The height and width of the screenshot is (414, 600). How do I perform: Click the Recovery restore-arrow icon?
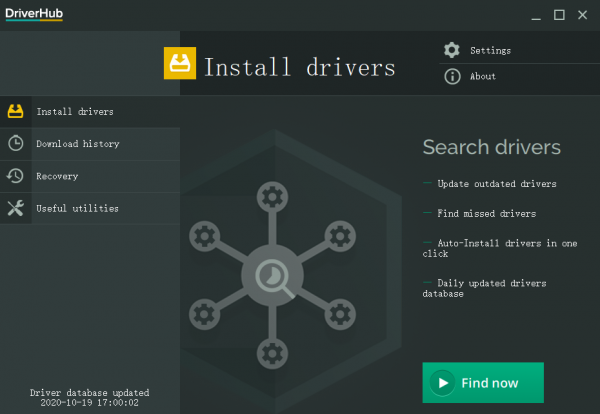coord(15,176)
